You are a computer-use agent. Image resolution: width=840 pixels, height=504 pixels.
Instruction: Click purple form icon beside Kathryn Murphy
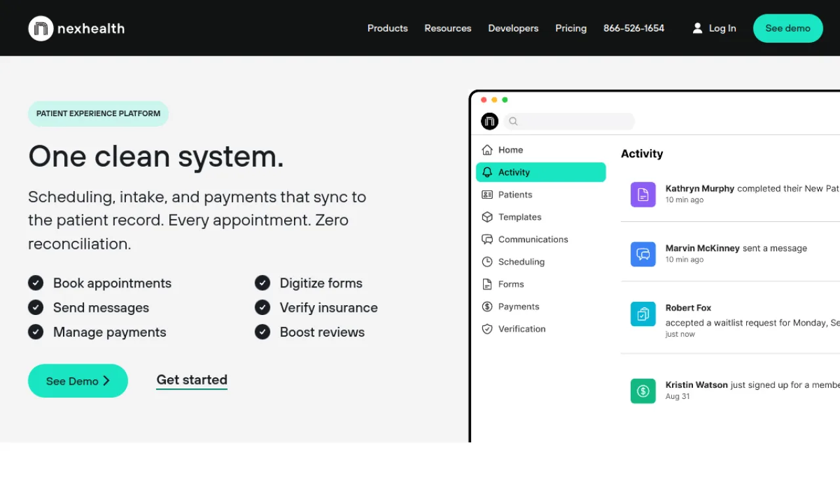point(643,194)
